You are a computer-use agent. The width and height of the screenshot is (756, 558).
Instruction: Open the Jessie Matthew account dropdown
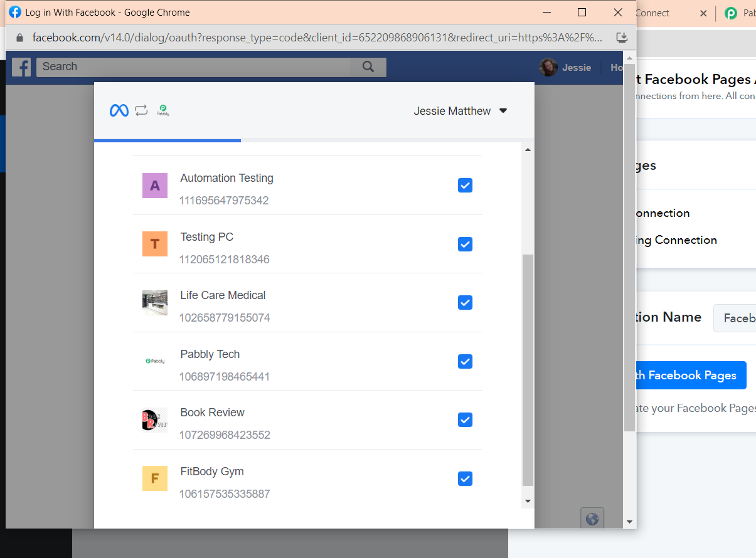(x=461, y=111)
